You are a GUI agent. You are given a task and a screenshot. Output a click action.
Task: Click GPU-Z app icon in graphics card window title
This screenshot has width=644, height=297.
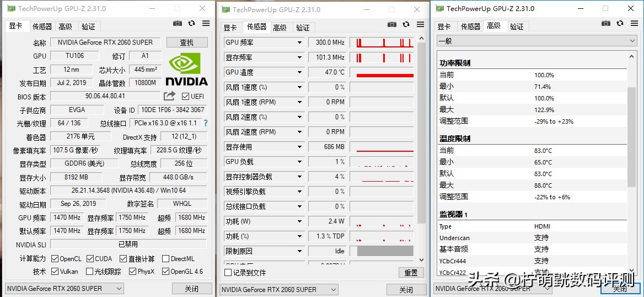coord(11,8)
